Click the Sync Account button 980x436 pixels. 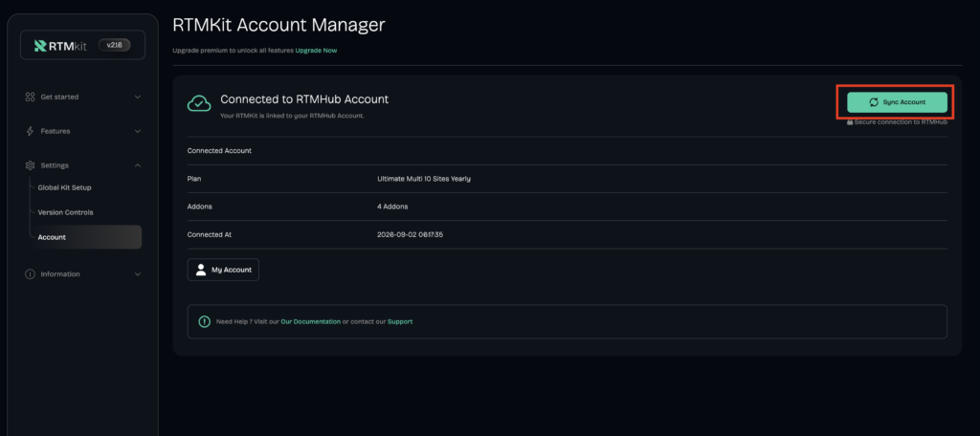(x=897, y=102)
